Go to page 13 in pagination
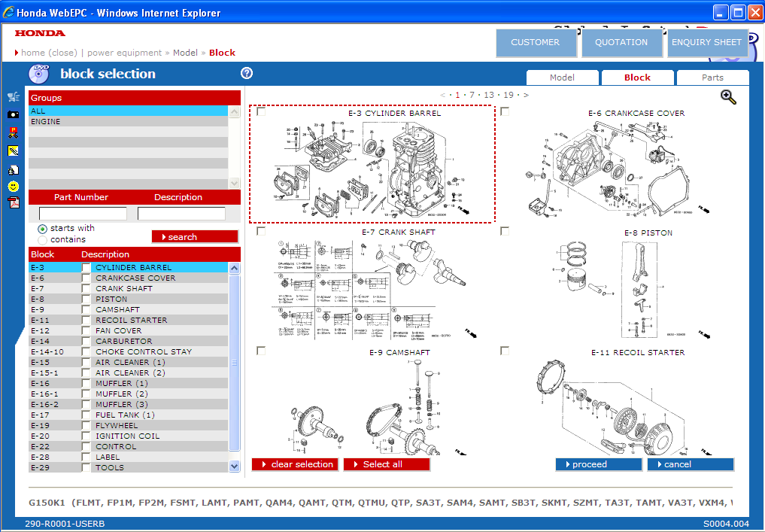This screenshot has height=532, width=765. pyautogui.click(x=489, y=95)
